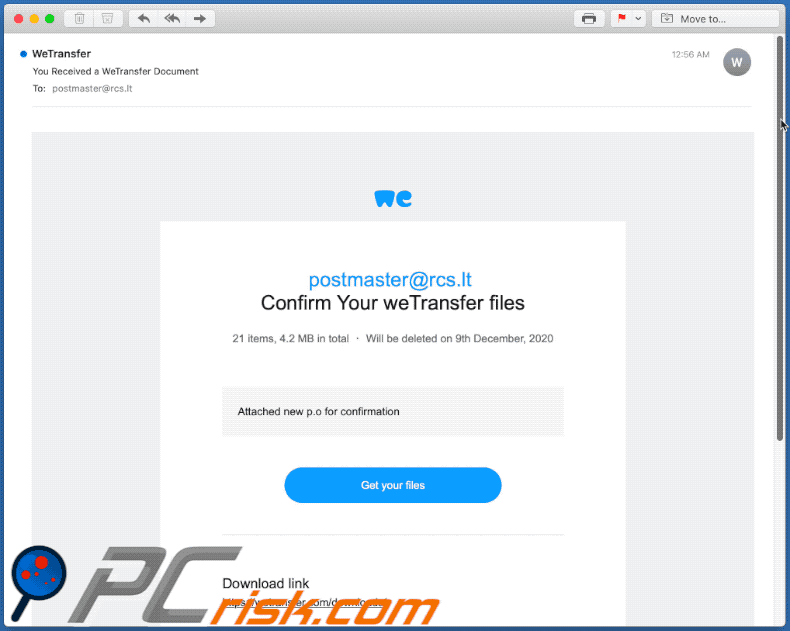The width and height of the screenshot is (790, 631).
Task: Click the postmaster@rcs.lt link in email body
Action: [390, 280]
